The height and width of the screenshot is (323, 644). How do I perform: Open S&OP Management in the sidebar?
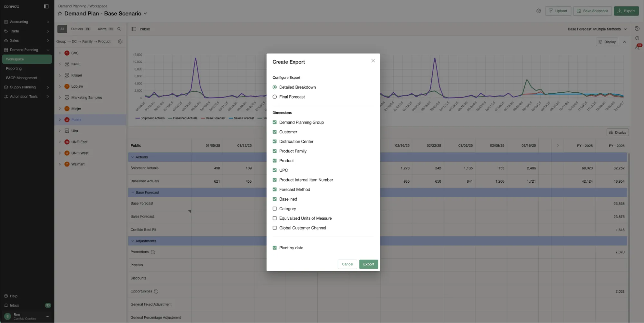pyautogui.click(x=22, y=78)
